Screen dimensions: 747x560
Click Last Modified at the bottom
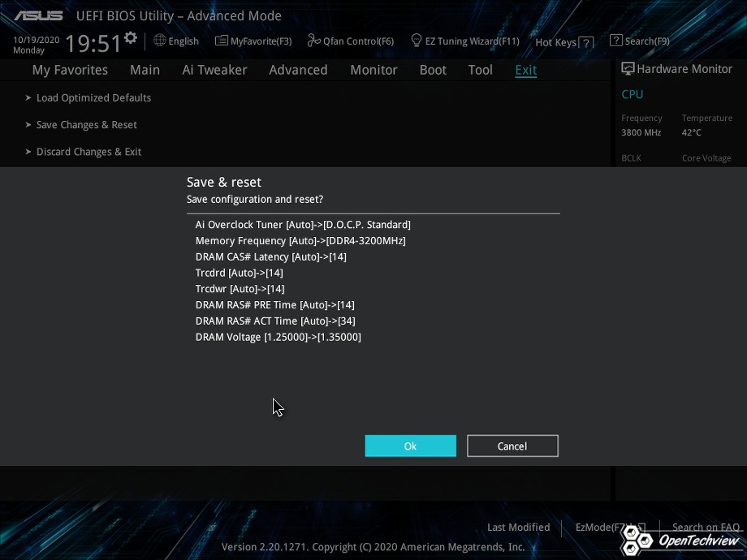point(518,528)
